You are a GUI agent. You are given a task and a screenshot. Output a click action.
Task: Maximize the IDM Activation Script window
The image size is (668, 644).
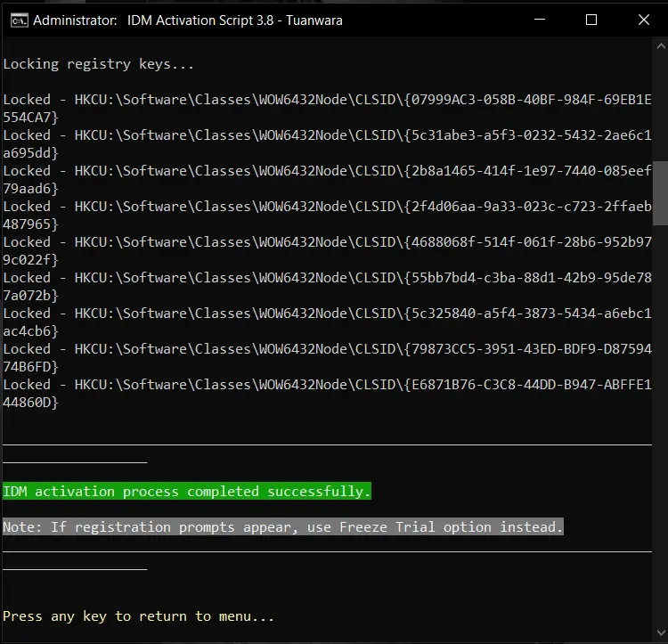tap(591, 20)
